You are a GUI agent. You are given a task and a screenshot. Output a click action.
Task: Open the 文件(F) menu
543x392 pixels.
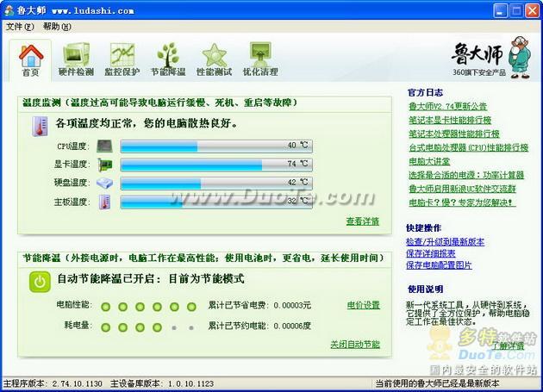[x=18, y=27]
